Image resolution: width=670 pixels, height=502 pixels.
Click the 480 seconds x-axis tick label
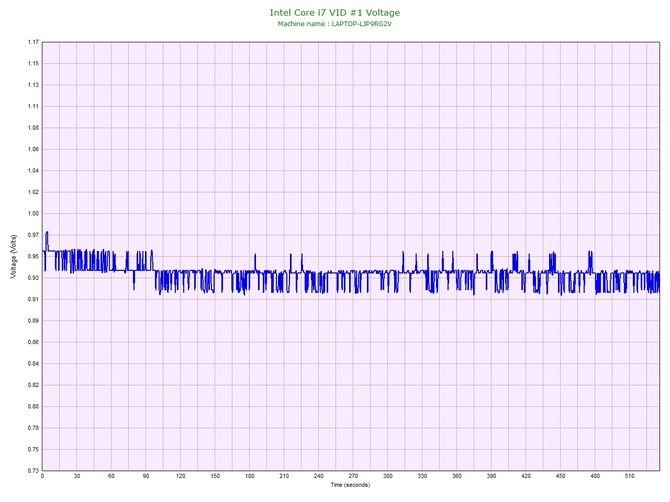point(595,476)
